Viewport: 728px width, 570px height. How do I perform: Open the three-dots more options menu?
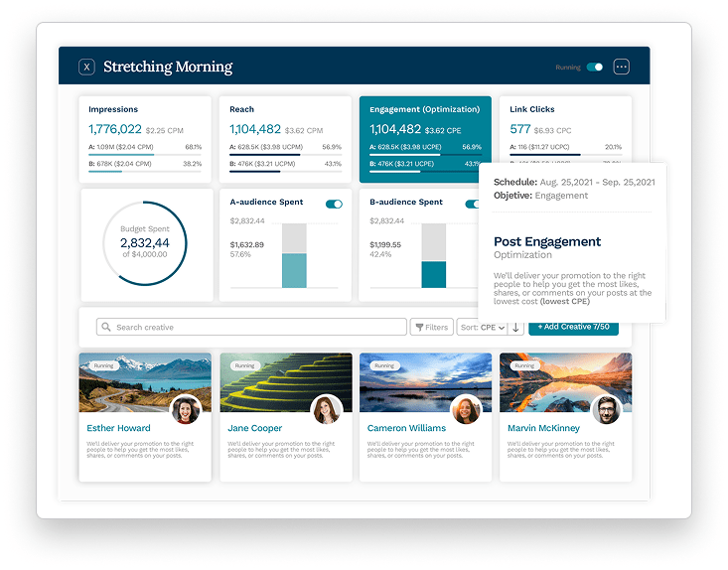tap(622, 68)
